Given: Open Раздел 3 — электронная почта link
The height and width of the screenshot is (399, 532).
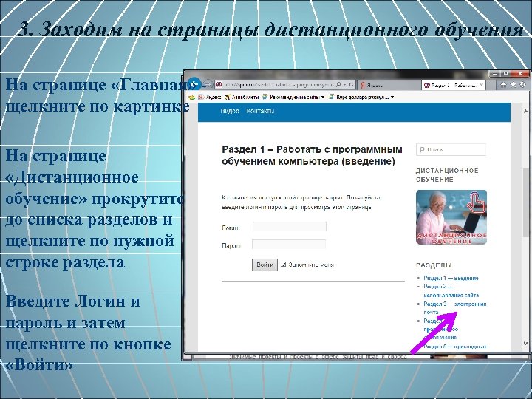Looking at the screenshot, I should pyautogui.click(x=454, y=307).
